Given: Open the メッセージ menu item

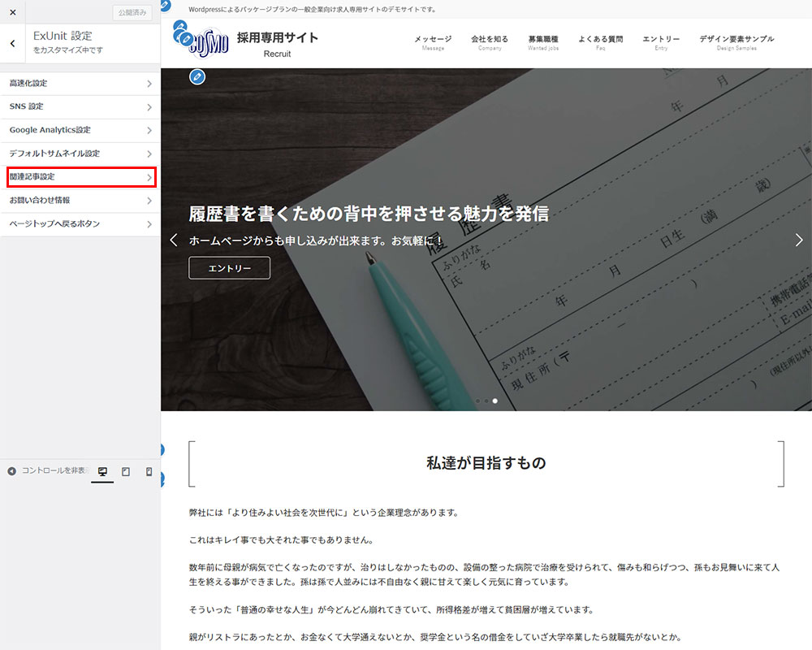Looking at the screenshot, I should [433, 41].
